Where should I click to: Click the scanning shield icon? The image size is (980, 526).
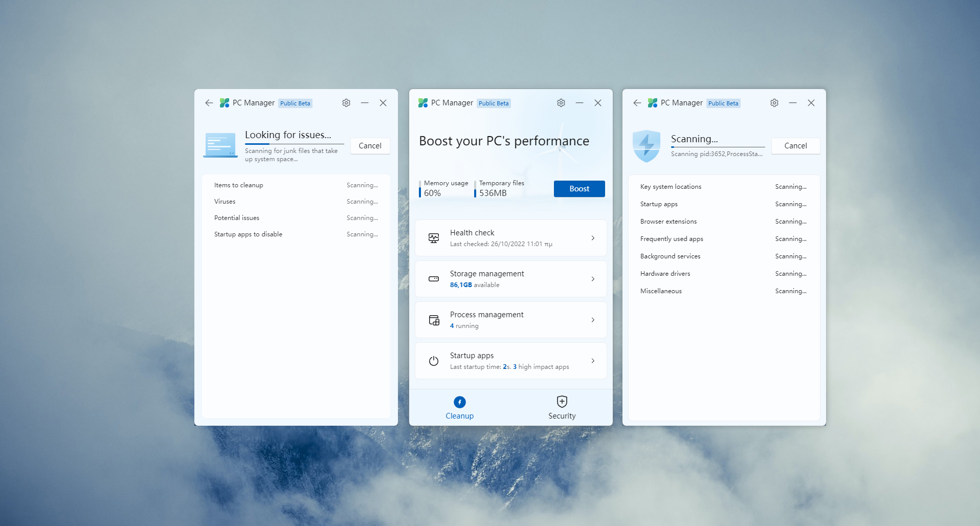(x=646, y=146)
